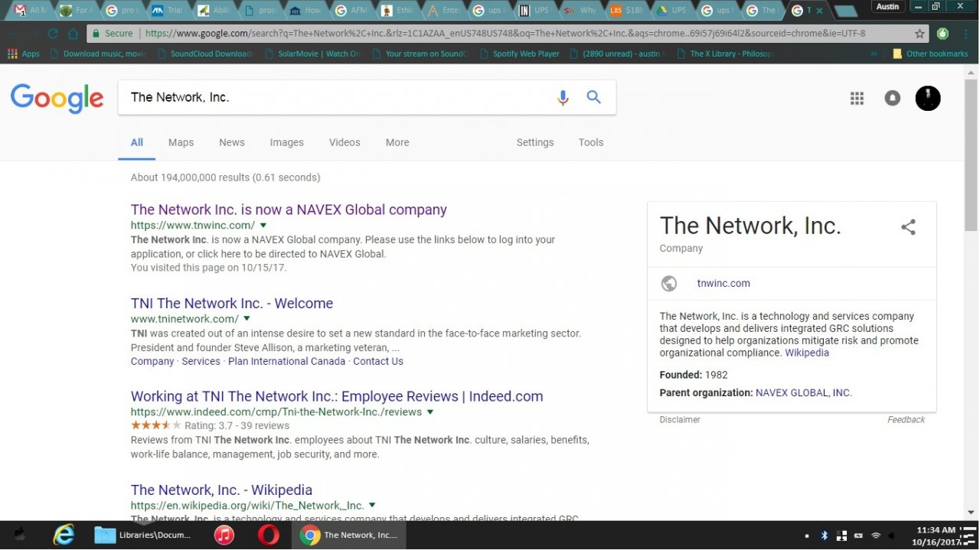Image resolution: width=980 pixels, height=550 pixels.
Task: Select the Videos search tab
Action: [345, 142]
